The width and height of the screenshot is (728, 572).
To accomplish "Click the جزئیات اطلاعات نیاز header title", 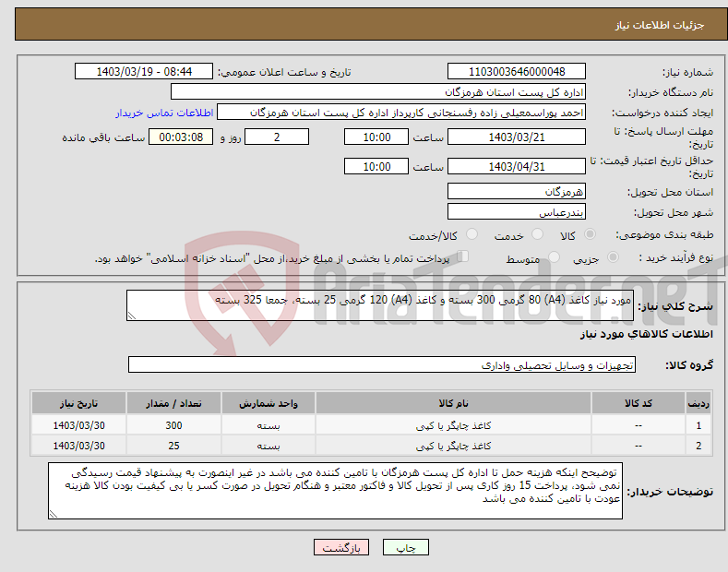I will [660, 25].
